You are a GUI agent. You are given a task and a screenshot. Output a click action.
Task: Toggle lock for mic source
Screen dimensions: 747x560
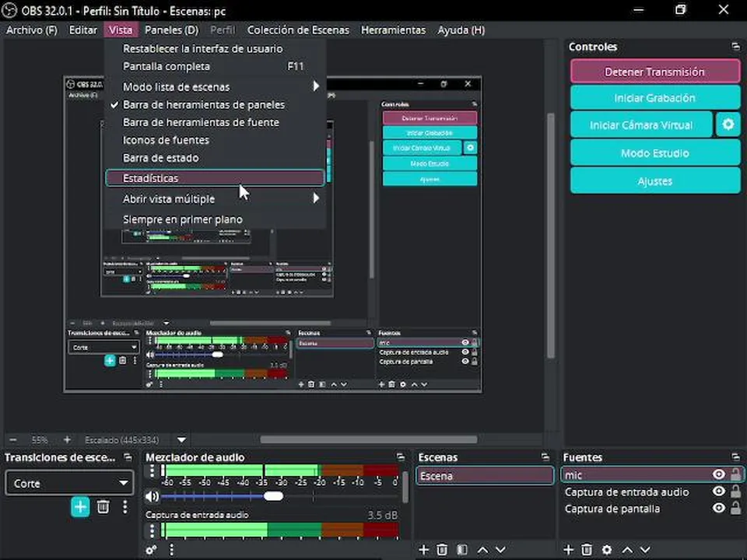point(735,474)
